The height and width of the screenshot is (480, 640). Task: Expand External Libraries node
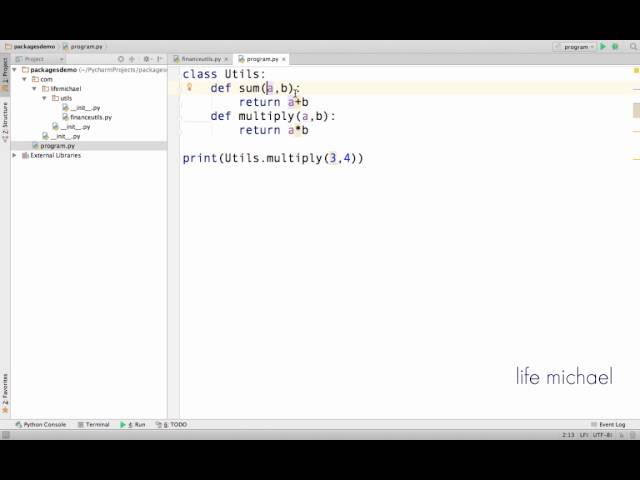coord(15,156)
